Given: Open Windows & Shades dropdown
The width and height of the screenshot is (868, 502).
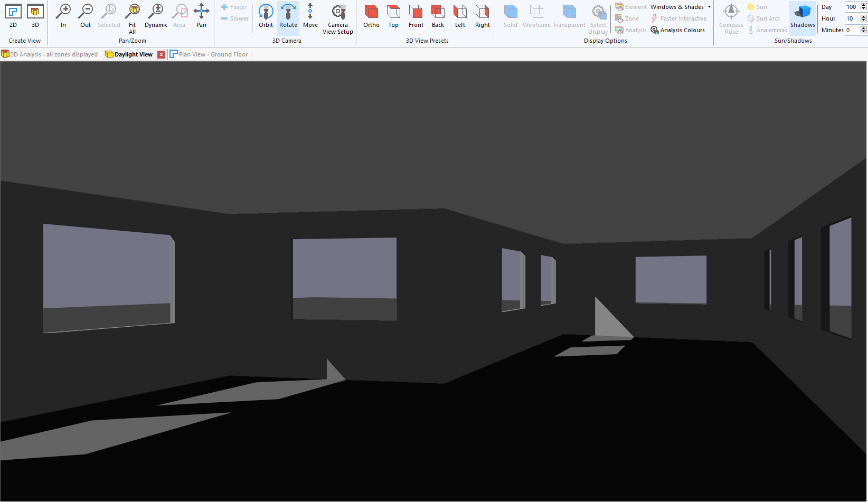Looking at the screenshot, I should 681,7.
